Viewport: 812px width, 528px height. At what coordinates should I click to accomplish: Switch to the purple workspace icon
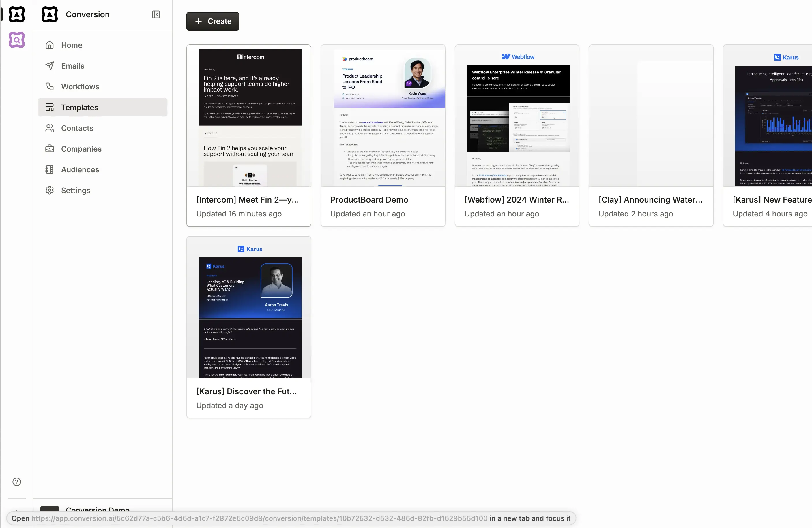point(17,40)
